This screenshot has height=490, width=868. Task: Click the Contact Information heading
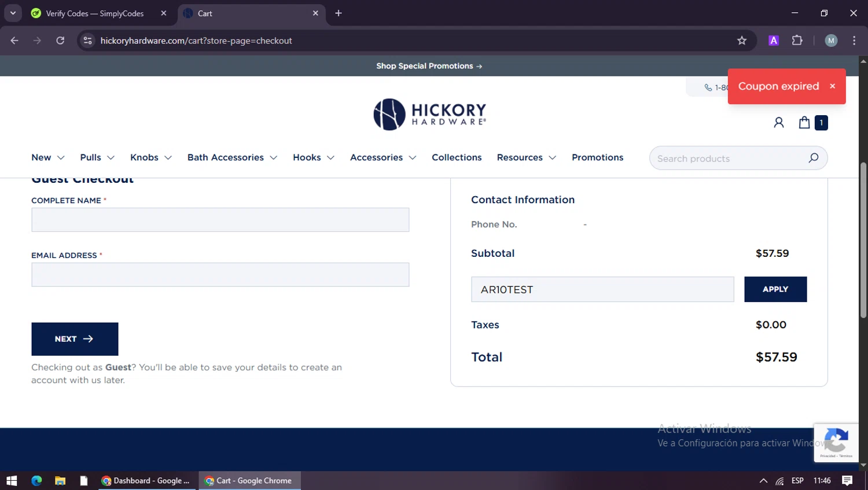coord(523,200)
